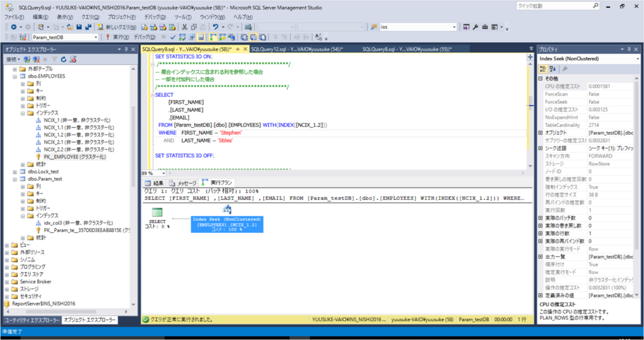Click the クイック起動 quick launch field
The height and width of the screenshot is (340, 644).
coord(558,6)
